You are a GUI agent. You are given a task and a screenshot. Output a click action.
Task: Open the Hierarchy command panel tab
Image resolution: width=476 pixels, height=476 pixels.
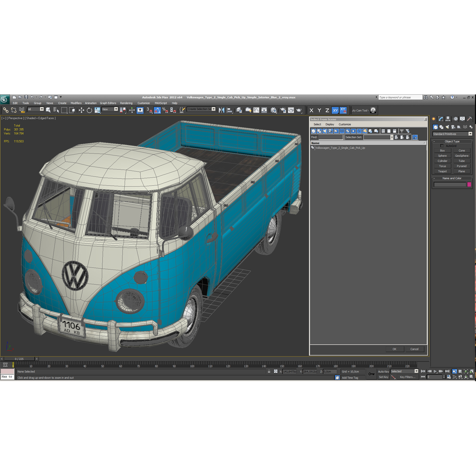coord(448,119)
